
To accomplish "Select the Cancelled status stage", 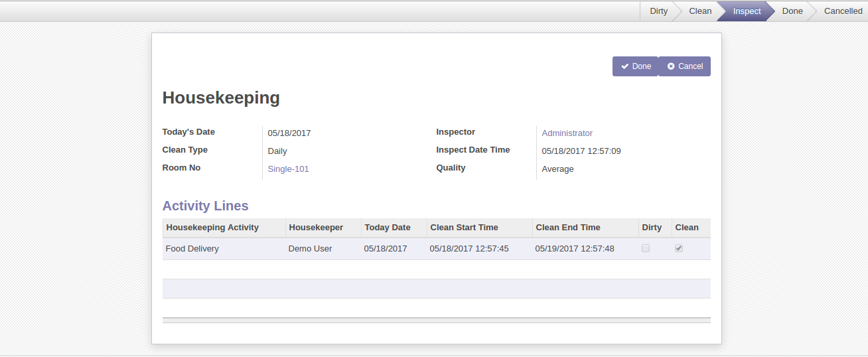I will pos(843,11).
